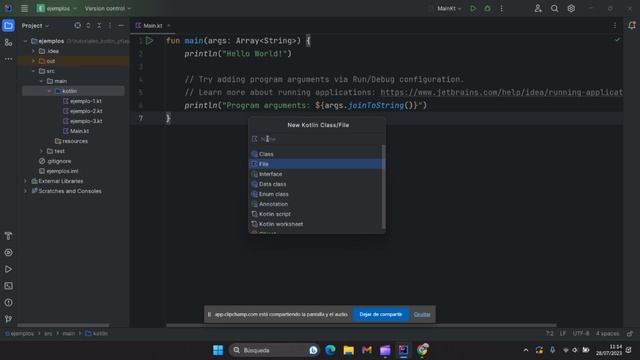
Task: Open IDE settings gear icon
Action: [x=571, y=8]
